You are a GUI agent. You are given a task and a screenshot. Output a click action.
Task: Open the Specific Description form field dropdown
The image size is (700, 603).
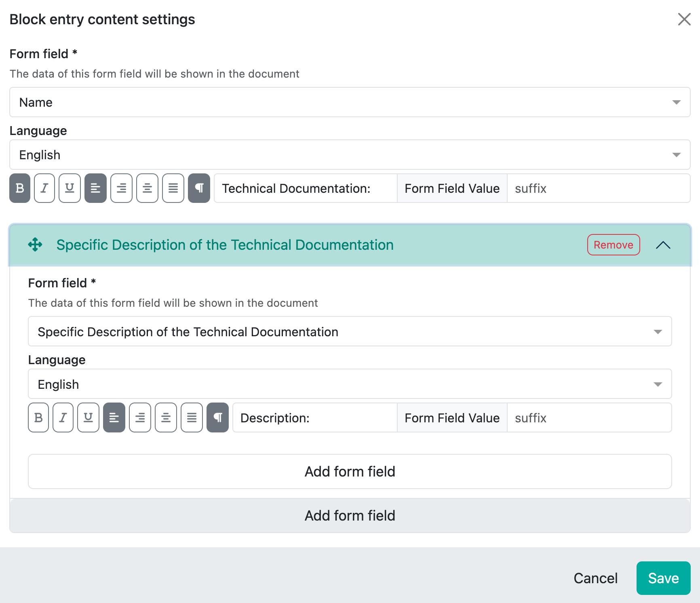pos(350,331)
